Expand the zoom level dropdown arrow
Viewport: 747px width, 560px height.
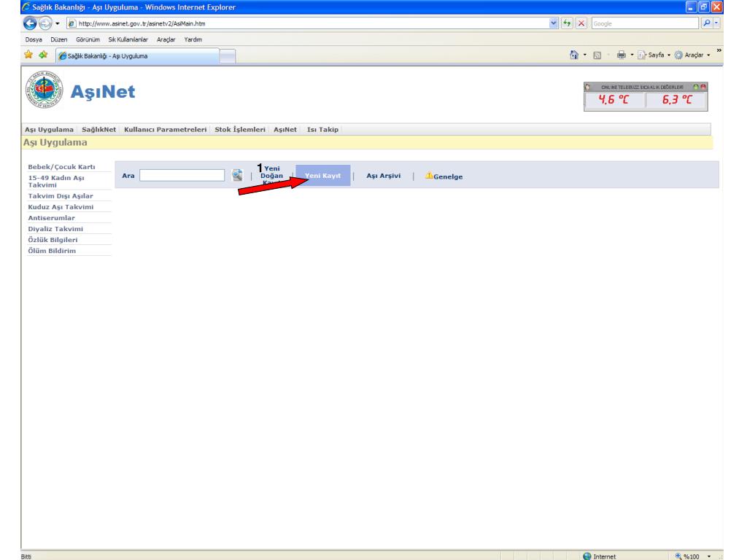pos(708,556)
